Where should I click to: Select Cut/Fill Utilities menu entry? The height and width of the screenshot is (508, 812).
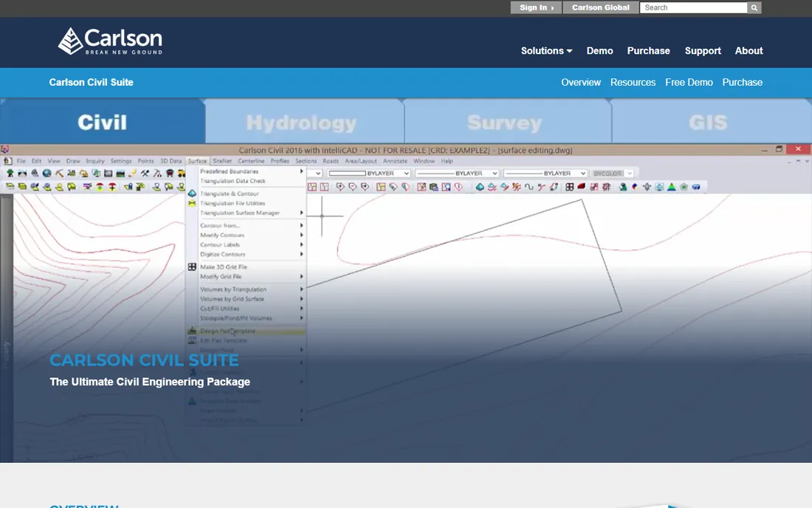[x=219, y=309]
